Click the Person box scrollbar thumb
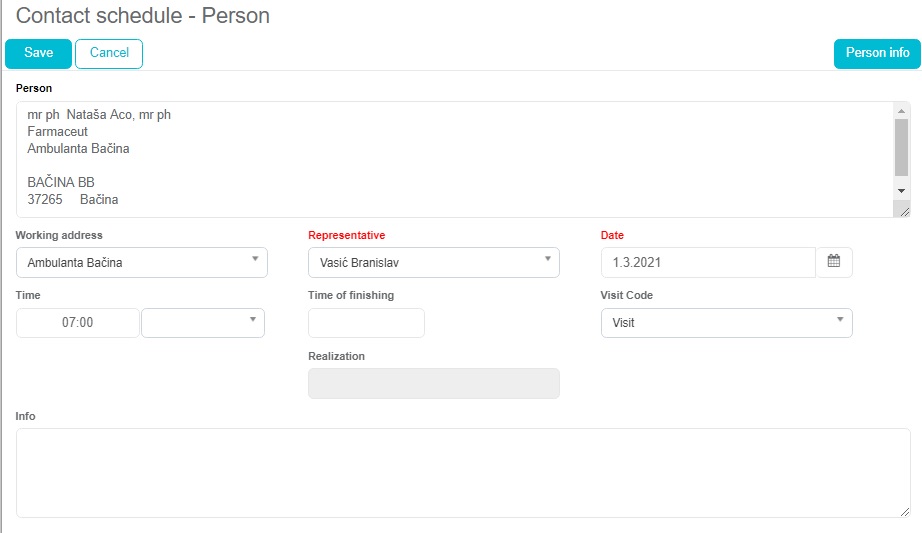Image resolution: width=922 pixels, height=533 pixels. point(901,147)
